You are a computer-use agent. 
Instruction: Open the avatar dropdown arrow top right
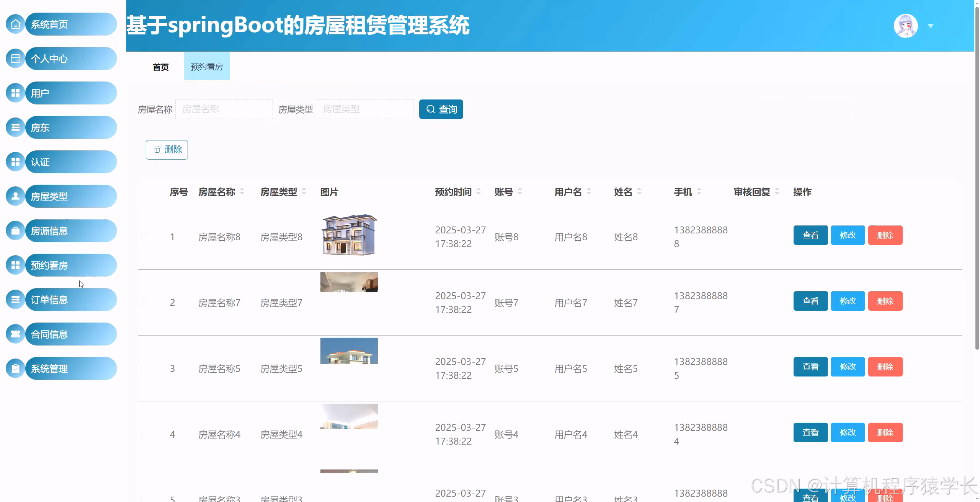tap(931, 26)
